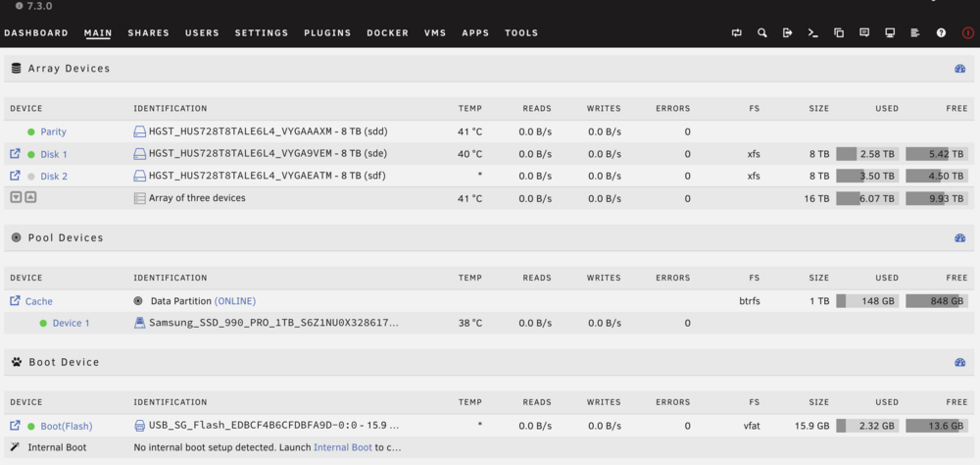Click the Parity temperature 41 °C

469,132
